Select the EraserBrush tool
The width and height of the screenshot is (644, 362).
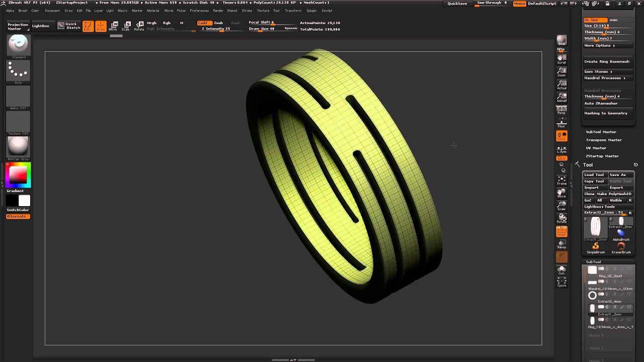click(x=621, y=248)
